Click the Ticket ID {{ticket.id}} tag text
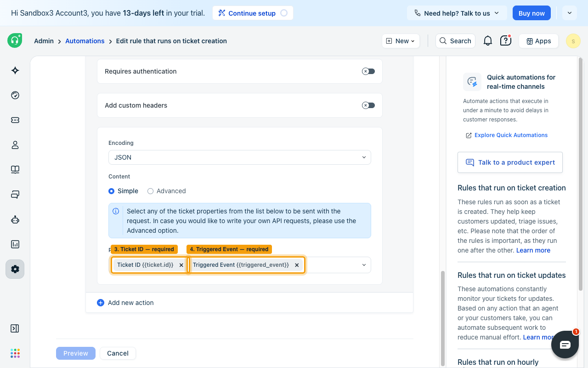The image size is (588, 368). click(x=145, y=265)
